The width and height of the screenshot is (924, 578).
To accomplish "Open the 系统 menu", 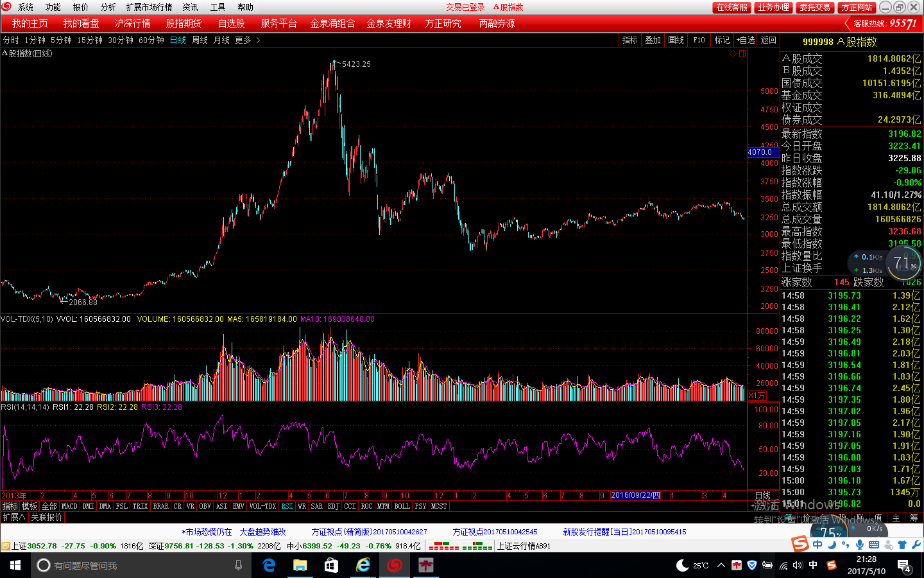I will (26, 7).
